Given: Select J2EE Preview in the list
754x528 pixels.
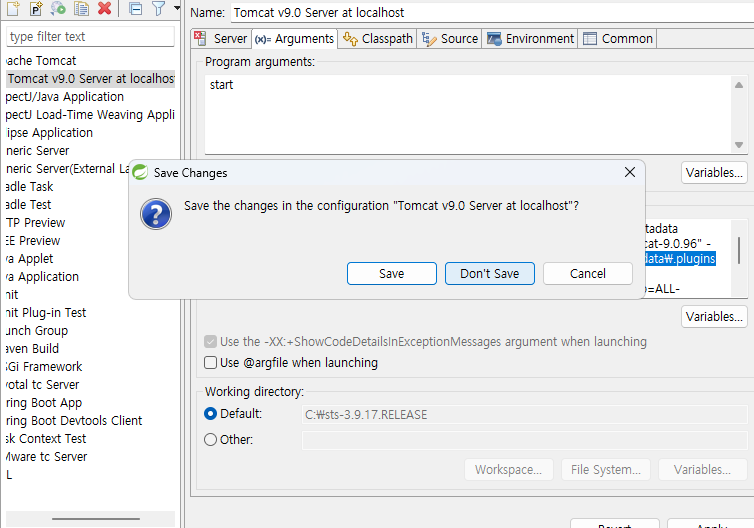Looking at the screenshot, I should [33, 240].
